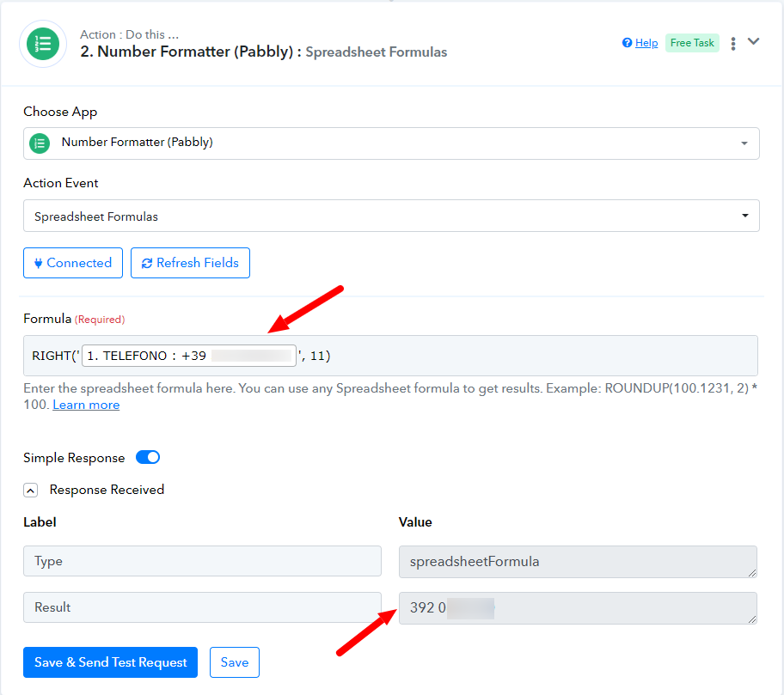This screenshot has height=695, width=784.
Task: Click the refresh icon on Refresh Fields
Action: click(146, 264)
